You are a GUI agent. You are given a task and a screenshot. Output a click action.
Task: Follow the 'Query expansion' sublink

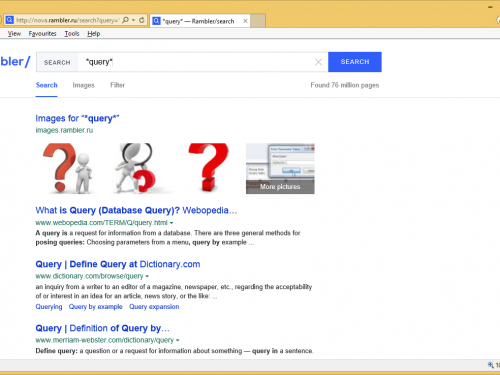pyautogui.click(x=154, y=307)
